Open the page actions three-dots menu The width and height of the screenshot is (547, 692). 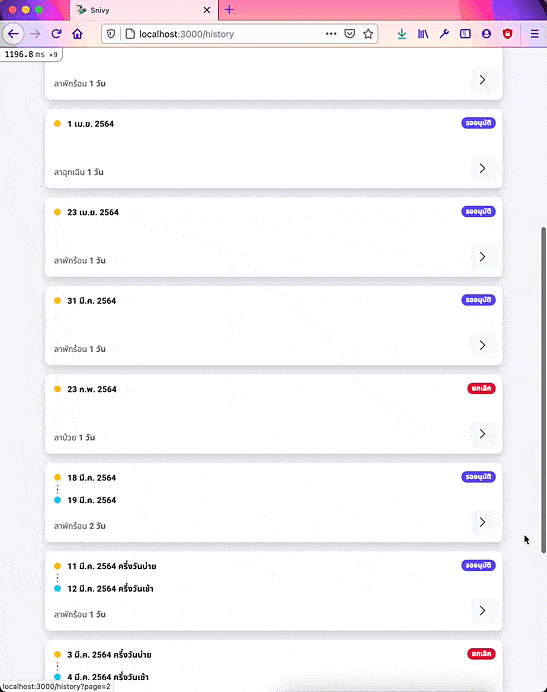click(331, 34)
